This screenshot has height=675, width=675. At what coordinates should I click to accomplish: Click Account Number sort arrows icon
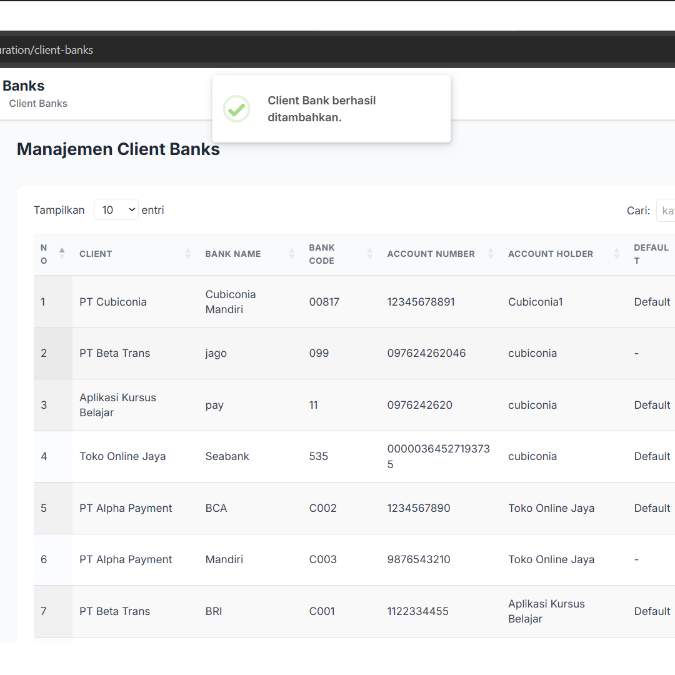click(x=491, y=254)
